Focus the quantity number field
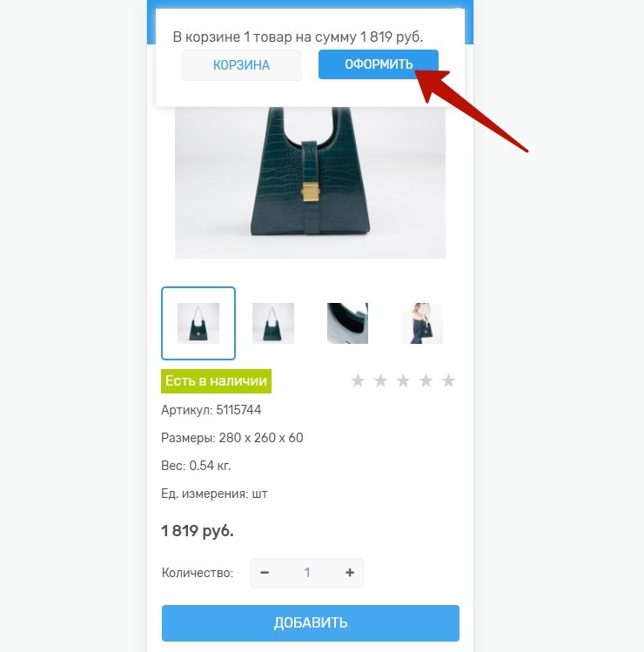The image size is (644, 652). pos(307,573)
